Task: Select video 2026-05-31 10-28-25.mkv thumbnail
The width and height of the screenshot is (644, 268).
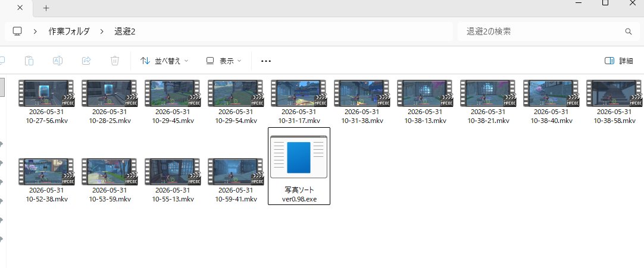Action: click(110, 93)
